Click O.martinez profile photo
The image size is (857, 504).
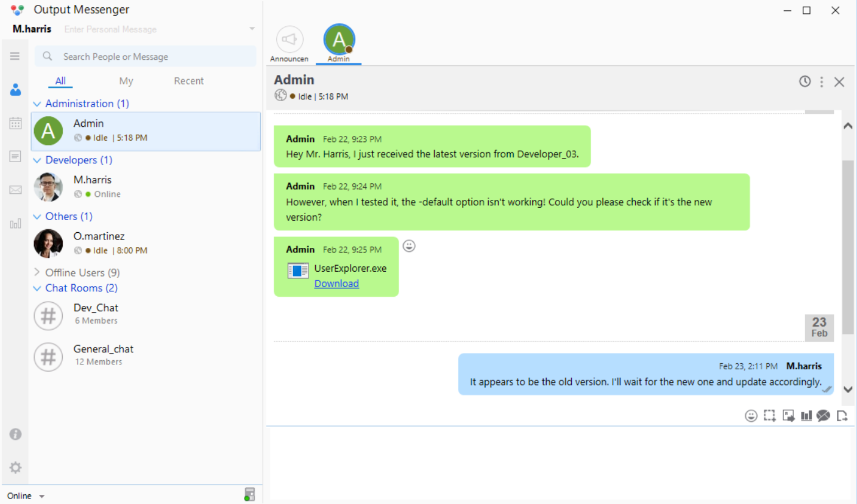(48, 244)
